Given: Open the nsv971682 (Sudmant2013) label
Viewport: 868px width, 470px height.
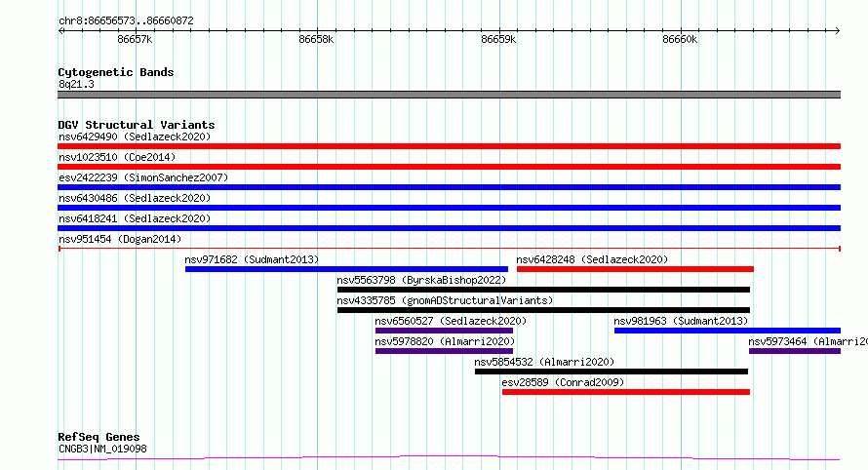Looking at the screenshot, I should 252,259.
